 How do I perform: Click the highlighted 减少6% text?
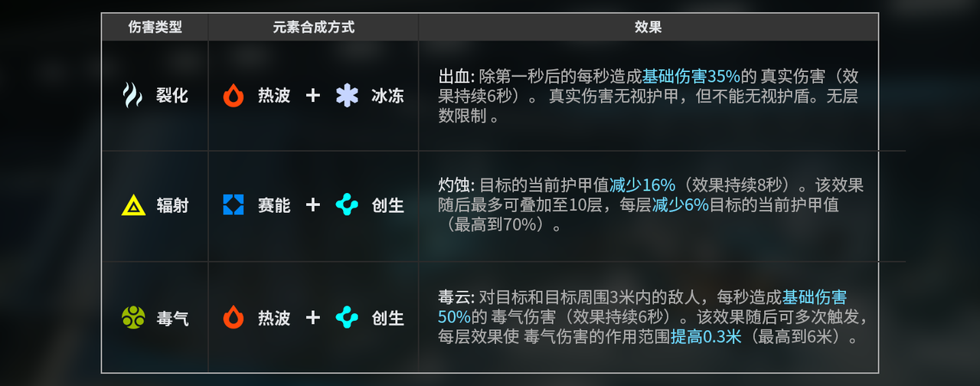[x=680, y=205]
